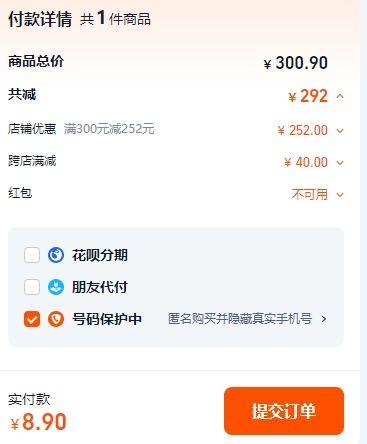This screenshot has width=367, height=444.
Task: Submit the order with 提交订单
Action: (x=284, y=411)
